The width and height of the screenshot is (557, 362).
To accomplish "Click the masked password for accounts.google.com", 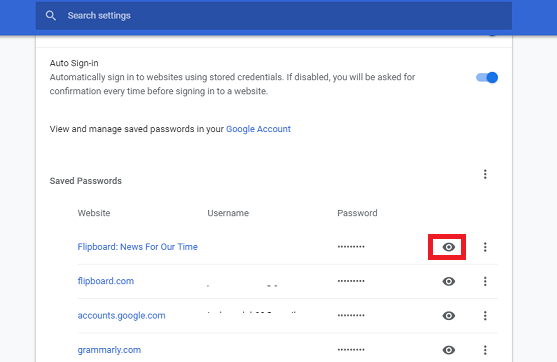I will [351, 315].
